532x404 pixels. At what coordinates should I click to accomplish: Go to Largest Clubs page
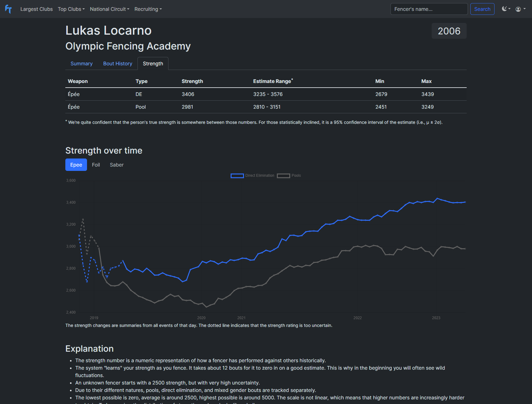pos(37,9)
